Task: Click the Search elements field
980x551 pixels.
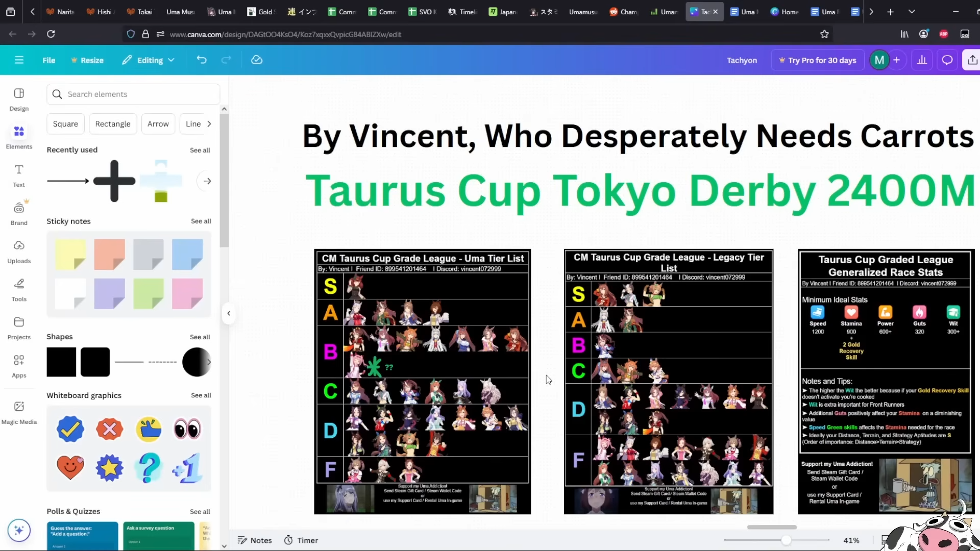Action: (133, 94)
